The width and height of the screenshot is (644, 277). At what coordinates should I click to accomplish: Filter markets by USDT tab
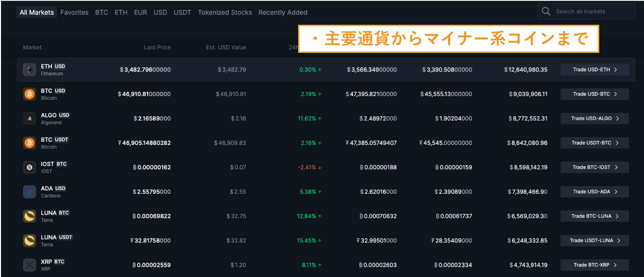[182, 12]
